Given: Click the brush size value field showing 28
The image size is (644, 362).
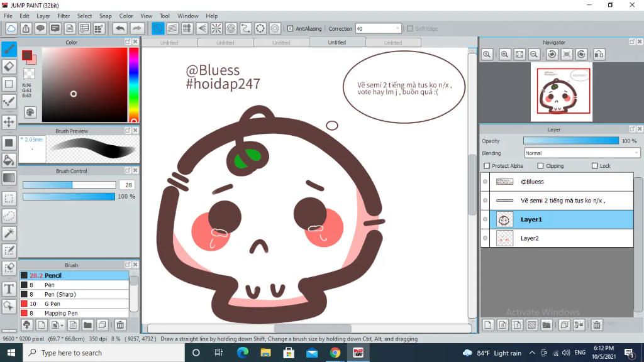Looking at the screenshot, I should pos(128,185).
